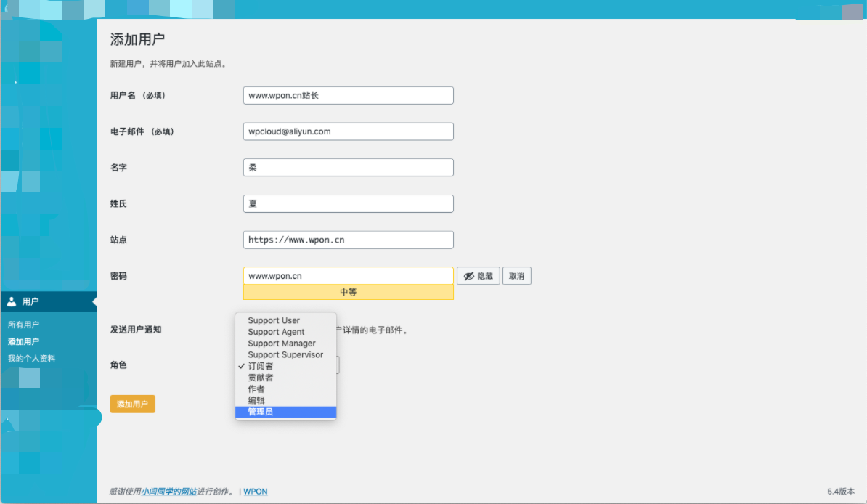The width and height of the screenshot is (867, 504).
Task: Follow the 小闫同学的网站 footer link
Action: tap(168, 491)
